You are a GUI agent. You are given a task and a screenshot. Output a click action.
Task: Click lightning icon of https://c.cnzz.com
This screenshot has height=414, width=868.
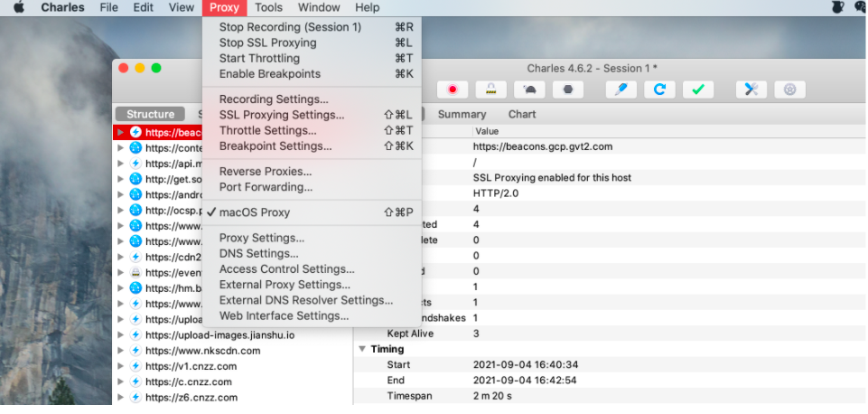point(135,381)
